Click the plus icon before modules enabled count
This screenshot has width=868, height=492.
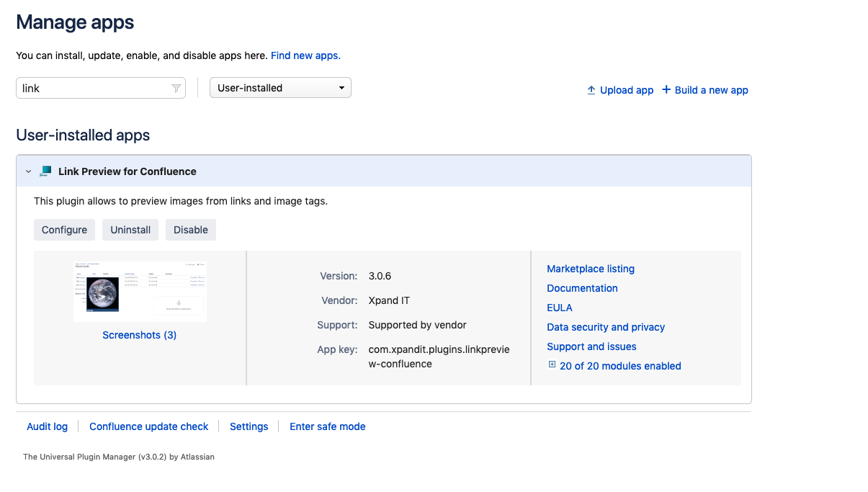(x=551, y=365)
